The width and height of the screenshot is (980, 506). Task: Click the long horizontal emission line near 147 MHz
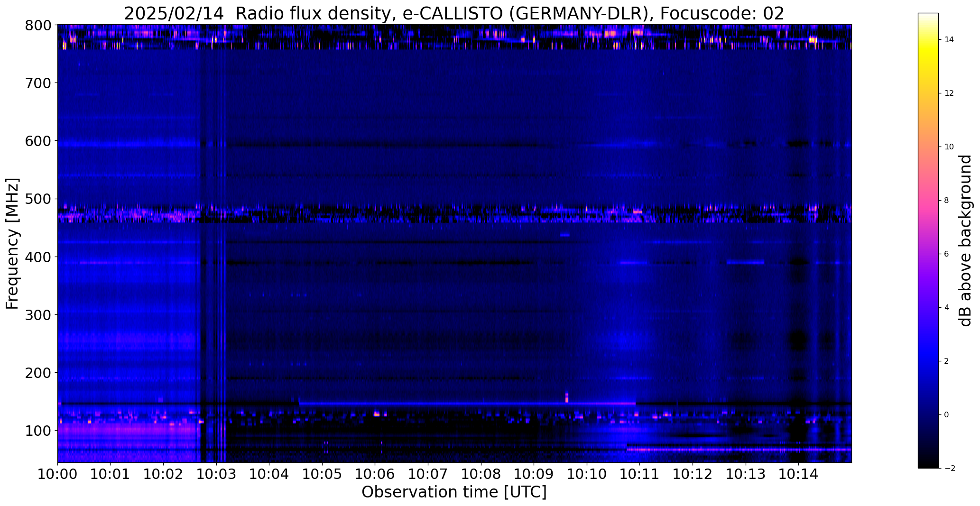coord(467,404)
